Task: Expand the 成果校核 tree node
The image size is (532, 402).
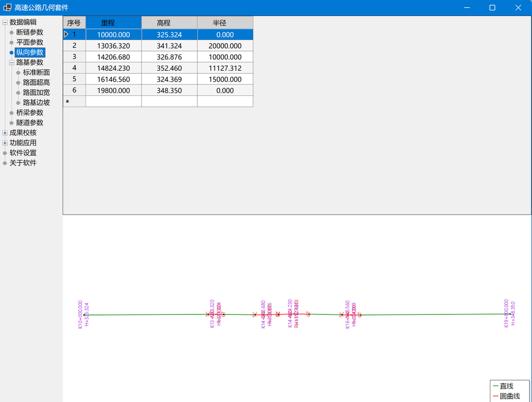Action: tap(5, 133)
